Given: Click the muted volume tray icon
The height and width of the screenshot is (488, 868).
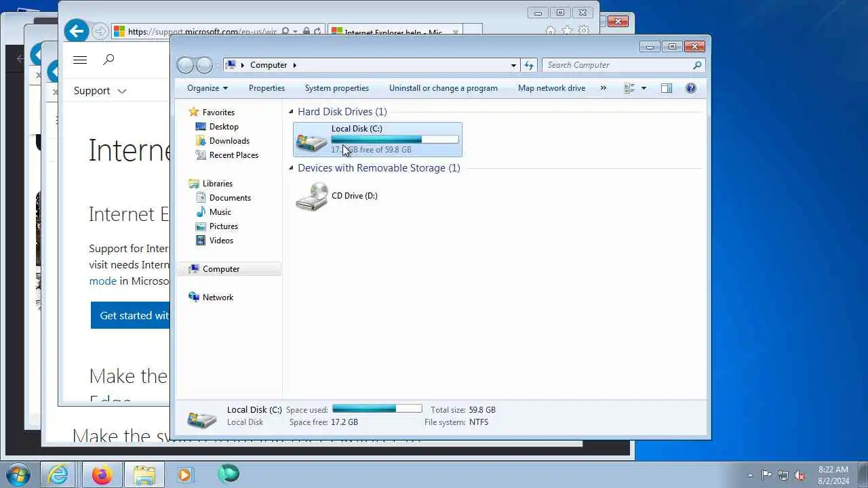Looking at the screenshot, I should [x=800, y=475].
